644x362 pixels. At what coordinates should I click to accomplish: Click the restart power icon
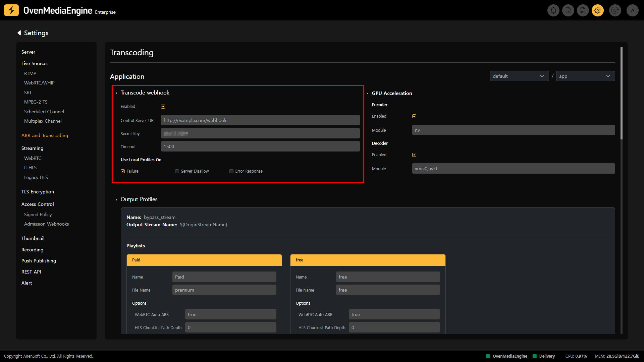point(615,10)
